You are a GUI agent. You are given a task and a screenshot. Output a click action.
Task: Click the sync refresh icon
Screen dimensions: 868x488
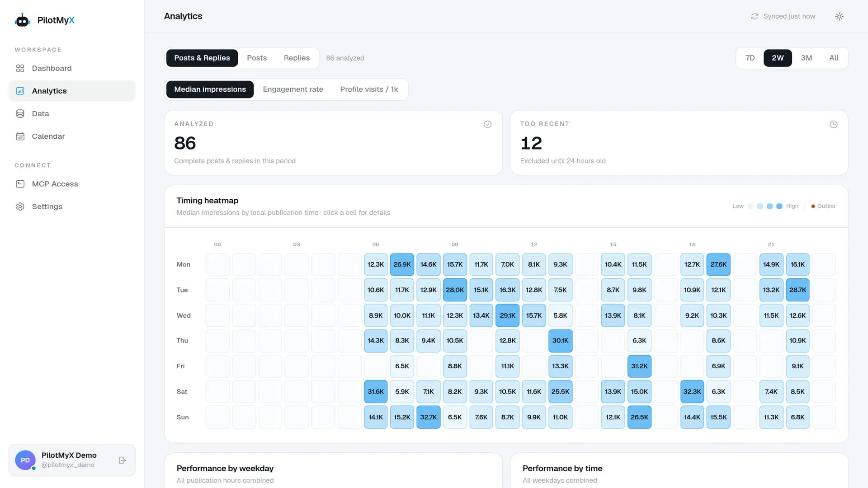(755, 16)
